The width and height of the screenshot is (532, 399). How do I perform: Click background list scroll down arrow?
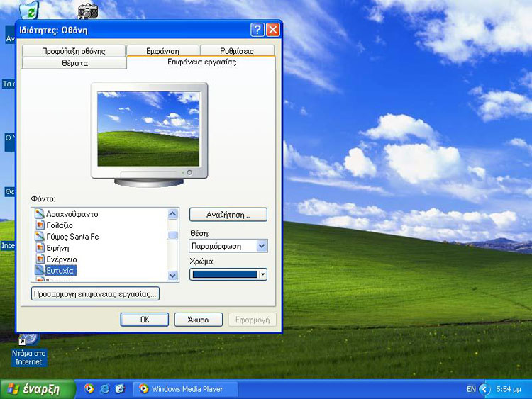coord(172,276)
